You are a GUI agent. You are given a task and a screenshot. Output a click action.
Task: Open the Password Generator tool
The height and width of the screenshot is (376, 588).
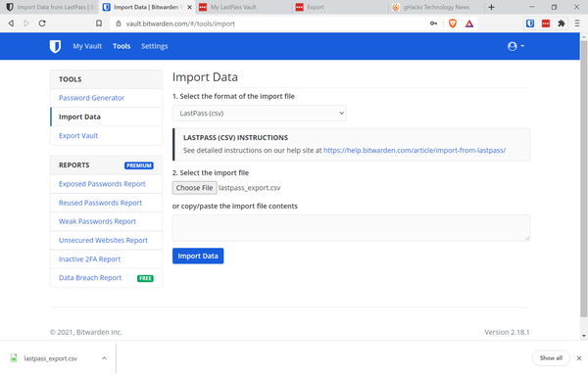[x=91, y=98]
